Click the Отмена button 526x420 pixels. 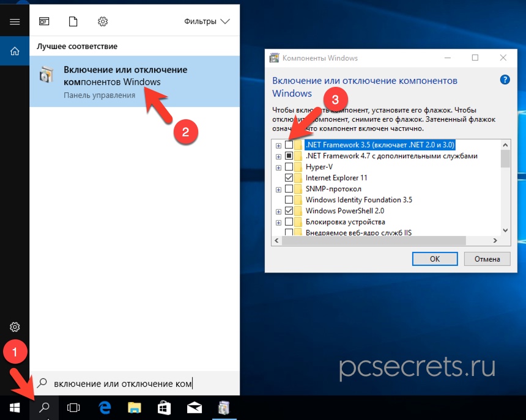click(x=487, y=259)
